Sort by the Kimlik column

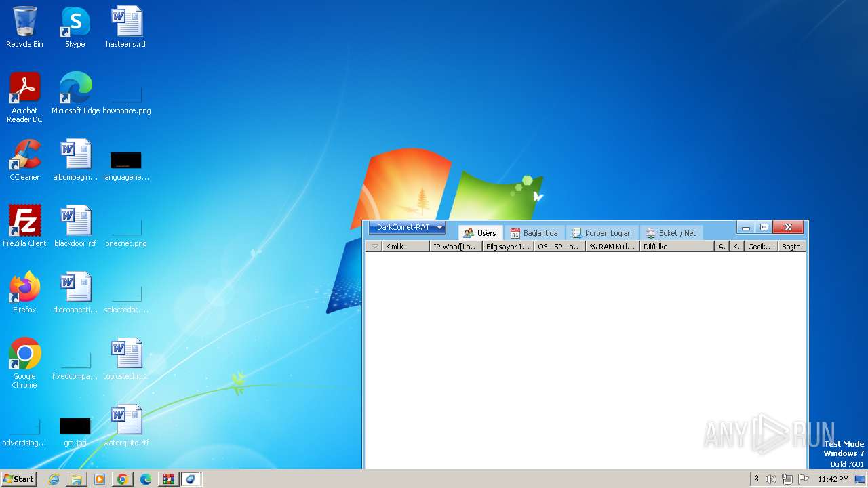[406, 247]
